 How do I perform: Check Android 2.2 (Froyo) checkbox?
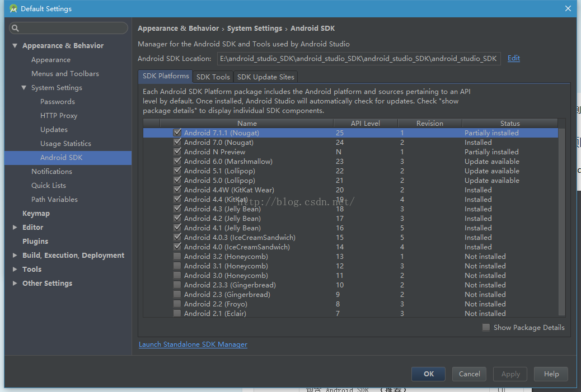click(177, 304)
